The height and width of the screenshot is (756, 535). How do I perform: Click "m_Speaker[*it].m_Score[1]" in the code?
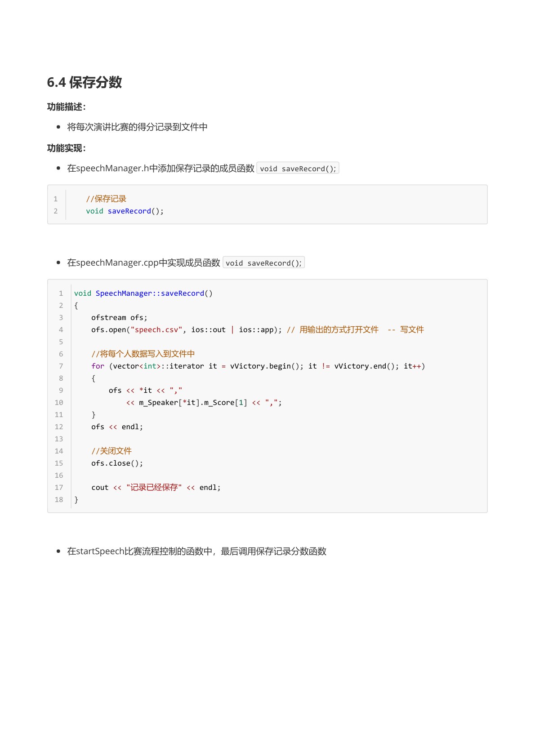(193, 403)
